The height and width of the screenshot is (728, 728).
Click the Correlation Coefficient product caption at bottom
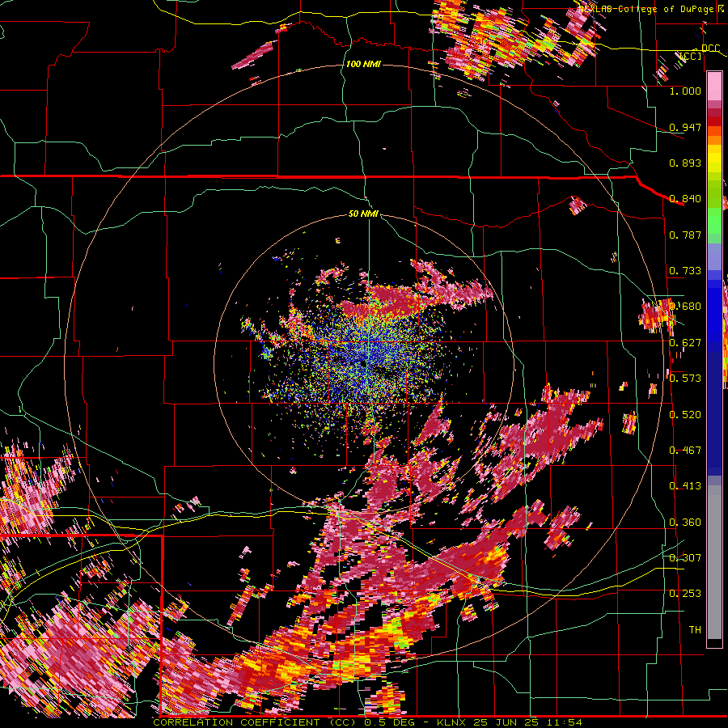pyautogui.click(x=367, y=722)
